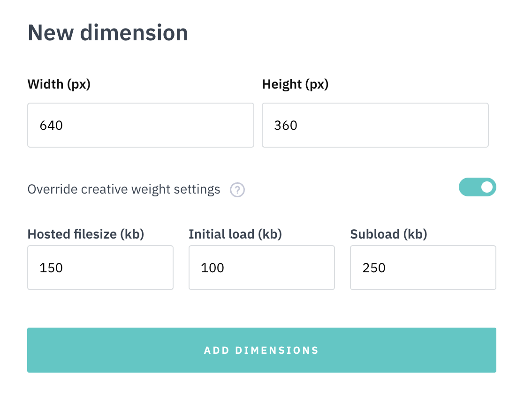
Task: Open the help tooltip for override settings
Action: click(237, 190)
